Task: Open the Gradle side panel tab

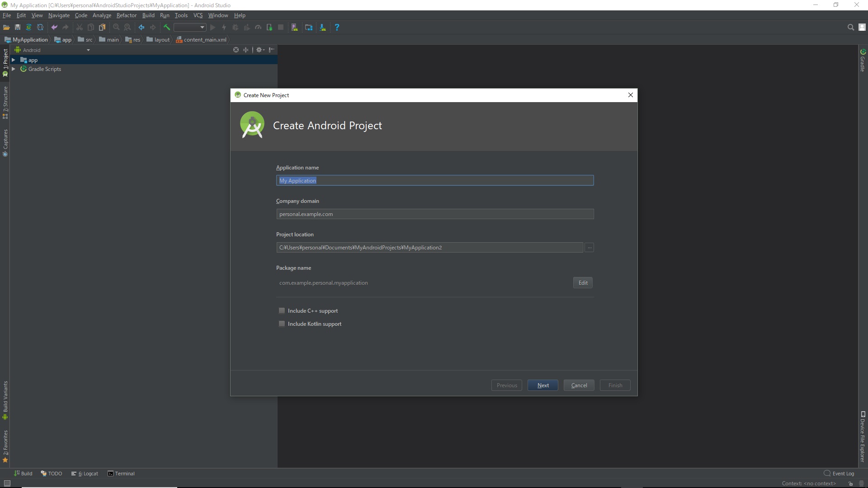Action: (863, 60)
